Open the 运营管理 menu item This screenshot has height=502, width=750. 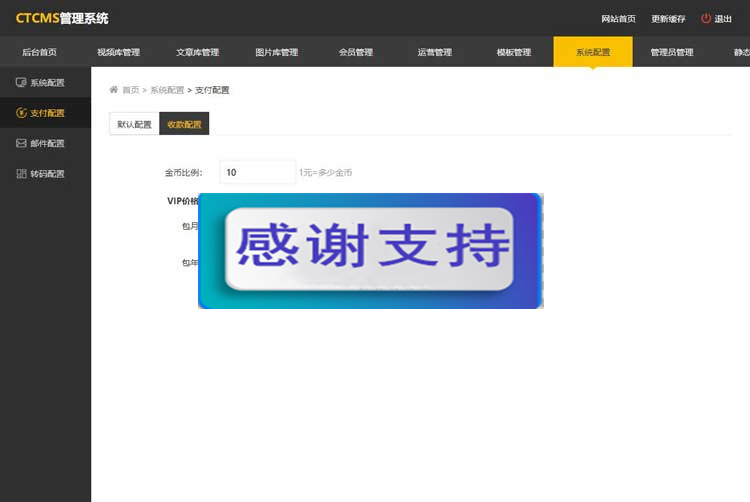pos(434,52)
